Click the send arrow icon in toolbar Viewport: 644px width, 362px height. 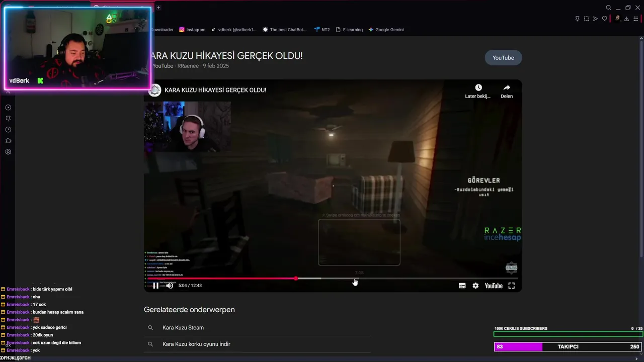tap(595, 19)
